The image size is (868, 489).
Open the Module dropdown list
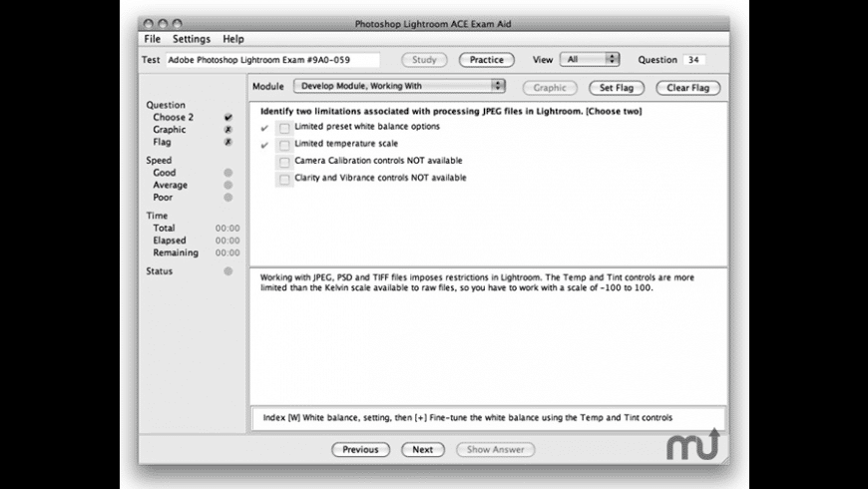click(x=399, y=86)
